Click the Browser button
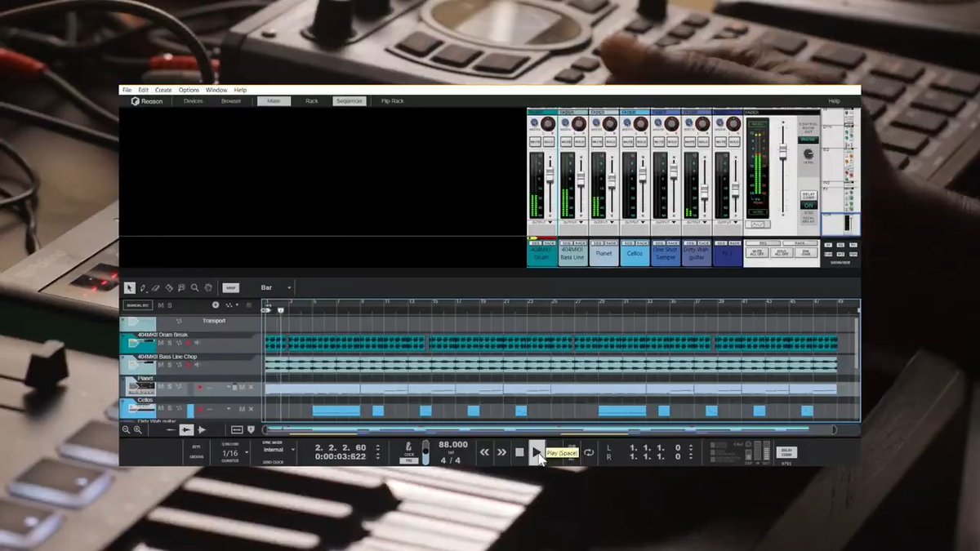The height and width of the screenshot is (551, 980). (x=231, y=101)
